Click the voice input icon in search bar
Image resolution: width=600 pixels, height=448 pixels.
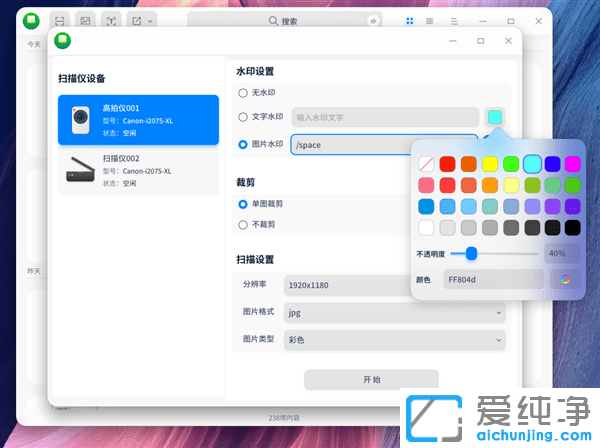[x=373, y=20]
